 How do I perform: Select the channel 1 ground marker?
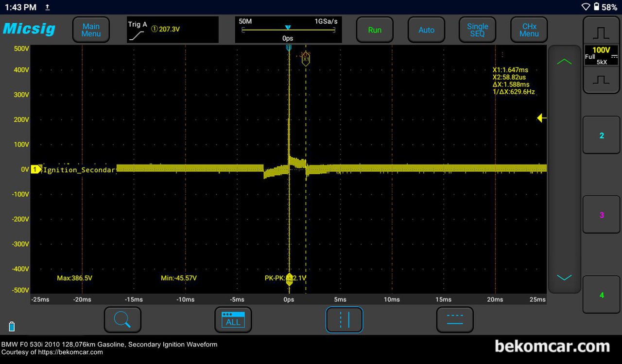[x=36, y=169]
